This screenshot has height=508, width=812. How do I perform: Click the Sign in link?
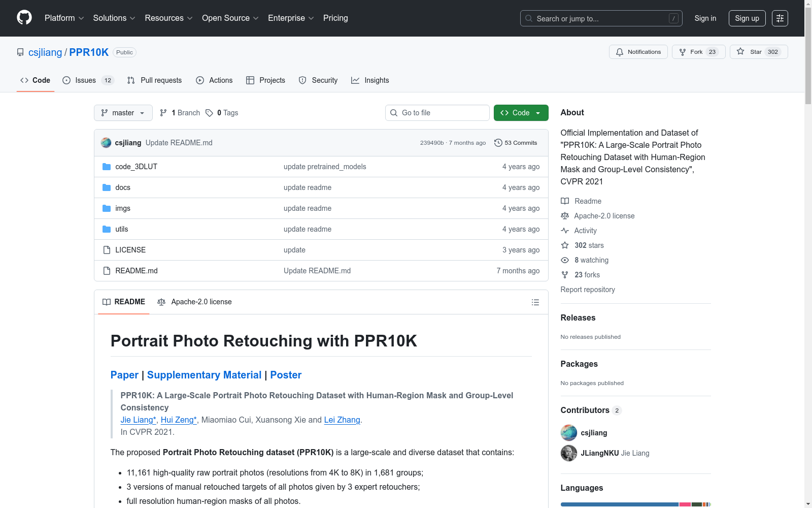point(705,18)
